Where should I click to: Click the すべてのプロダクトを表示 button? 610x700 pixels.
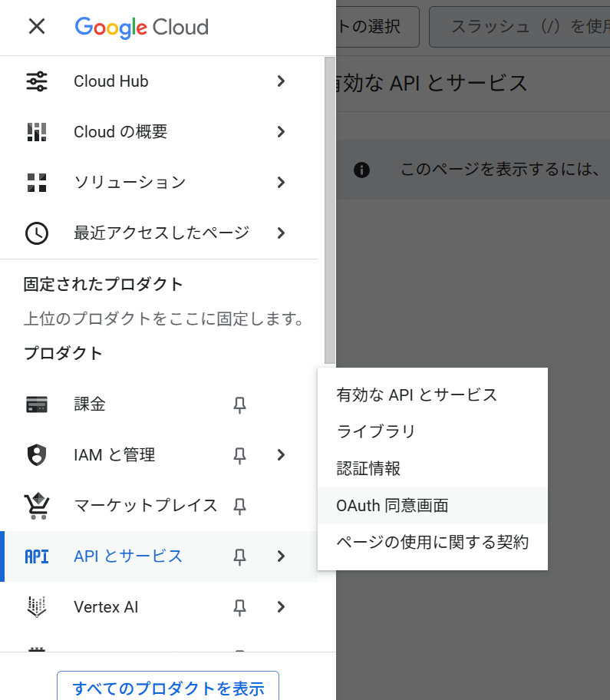(168, 685)
